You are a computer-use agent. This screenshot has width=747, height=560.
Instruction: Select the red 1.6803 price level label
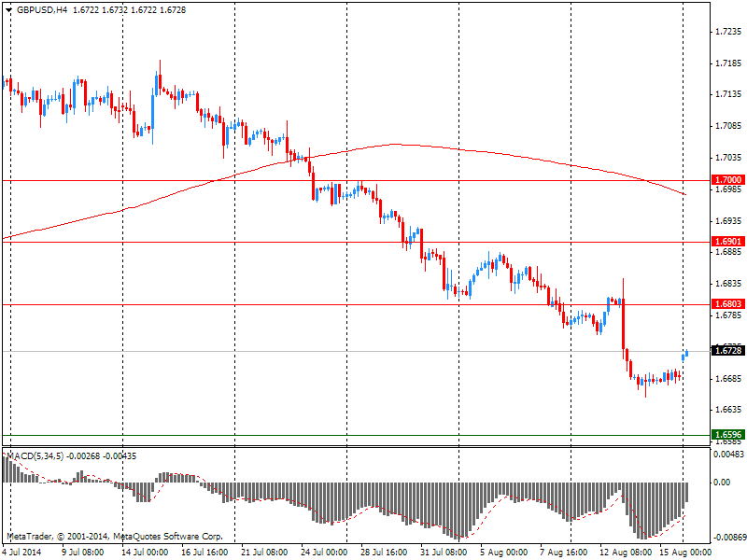coord(727,304)
